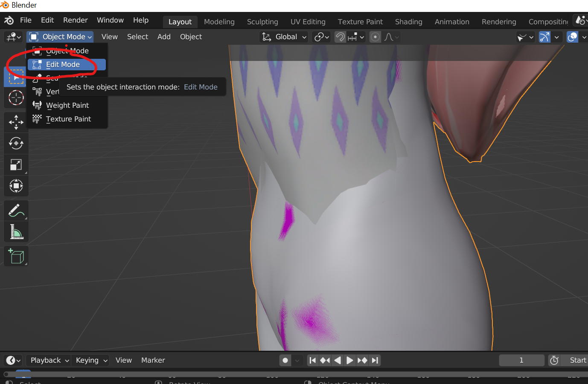Open the snapping options dropdown

(x=356, y=37)
